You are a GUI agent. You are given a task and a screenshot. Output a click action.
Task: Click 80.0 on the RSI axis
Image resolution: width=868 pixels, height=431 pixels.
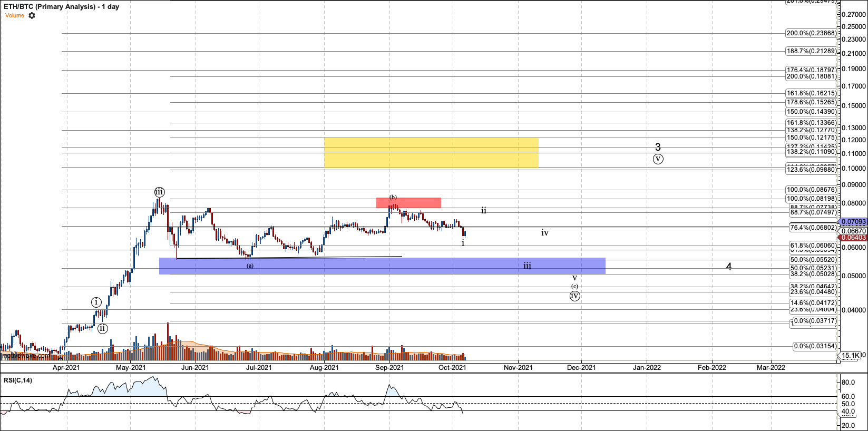click(848, 383)
